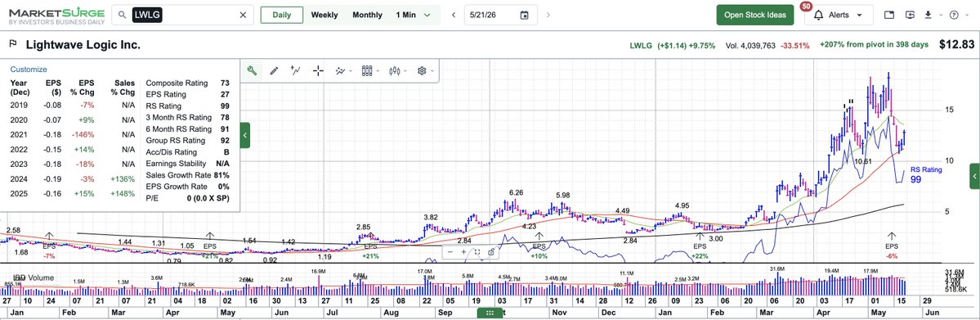
Task: Go to next date with right arrow
Action: (548, 15)
